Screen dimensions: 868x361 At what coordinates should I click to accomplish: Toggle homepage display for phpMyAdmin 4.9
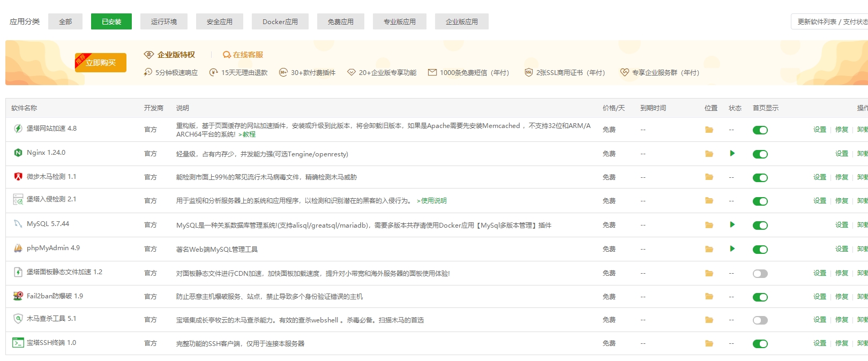(x=760, y=250)
